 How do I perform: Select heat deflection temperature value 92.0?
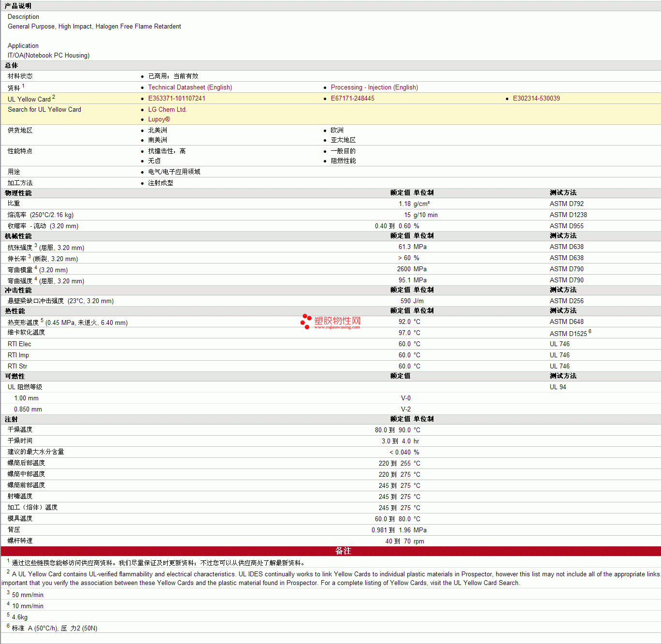(x=404, y=322)
